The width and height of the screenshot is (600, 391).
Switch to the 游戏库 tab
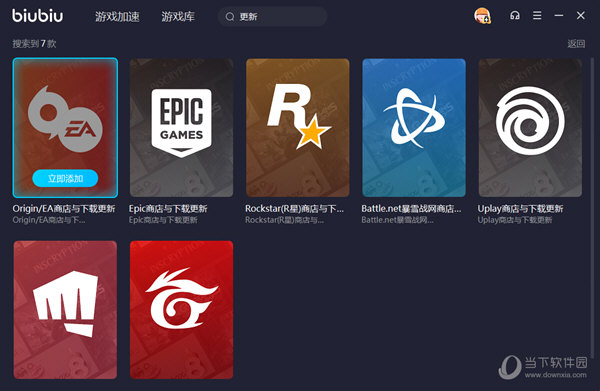point(178,16)
